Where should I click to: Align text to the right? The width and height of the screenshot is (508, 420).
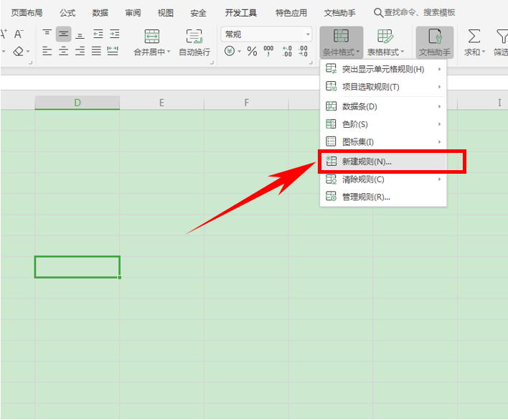[x=80, y=51]
